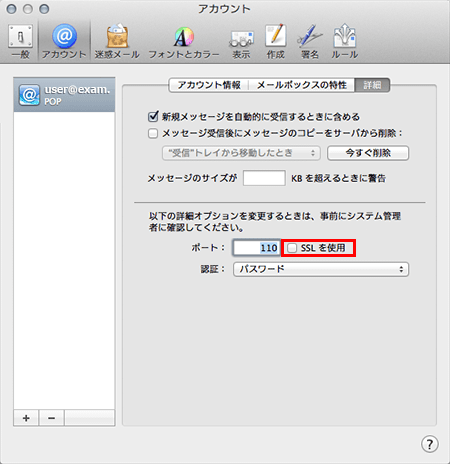Open the 署名 signatures pane
450x464 pixels.
click(310, 41)
